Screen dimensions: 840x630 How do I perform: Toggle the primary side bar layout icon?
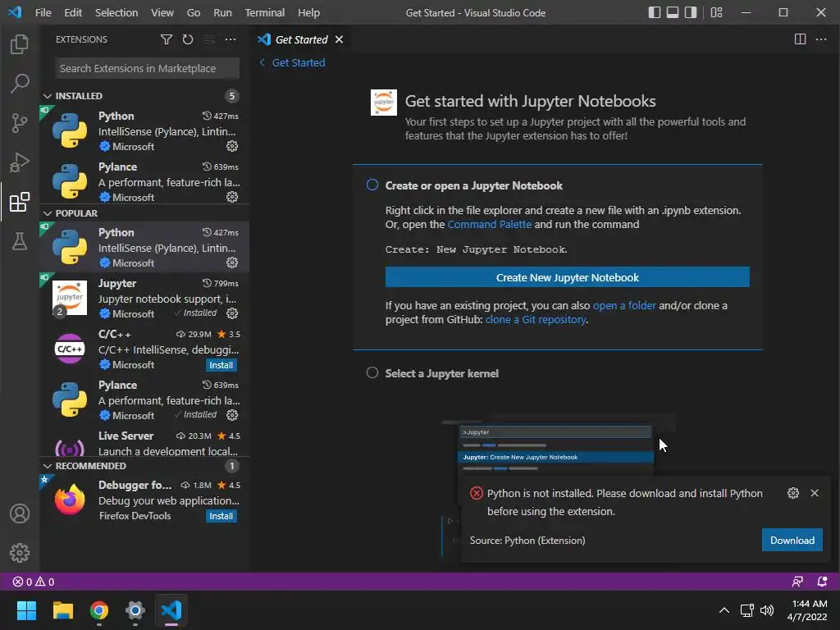coord(654,12)
